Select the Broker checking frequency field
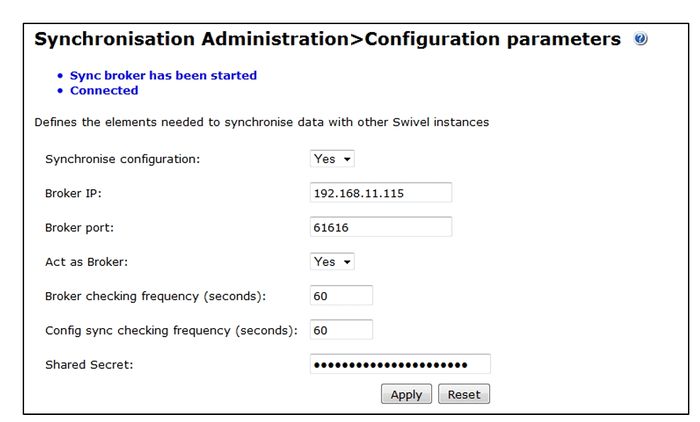Viewport: 700px width, 422px height. (341, 295)
